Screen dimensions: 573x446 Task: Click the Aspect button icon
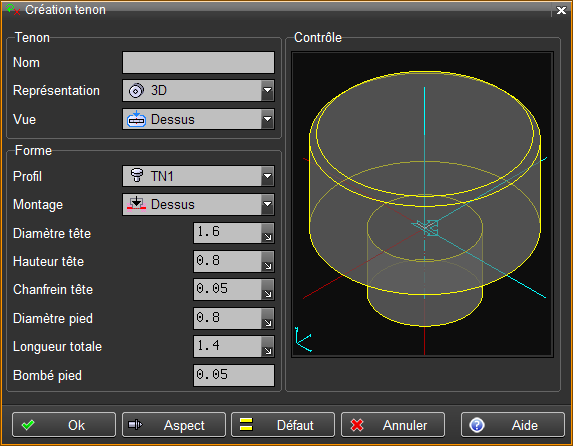[x=136, y=425]
